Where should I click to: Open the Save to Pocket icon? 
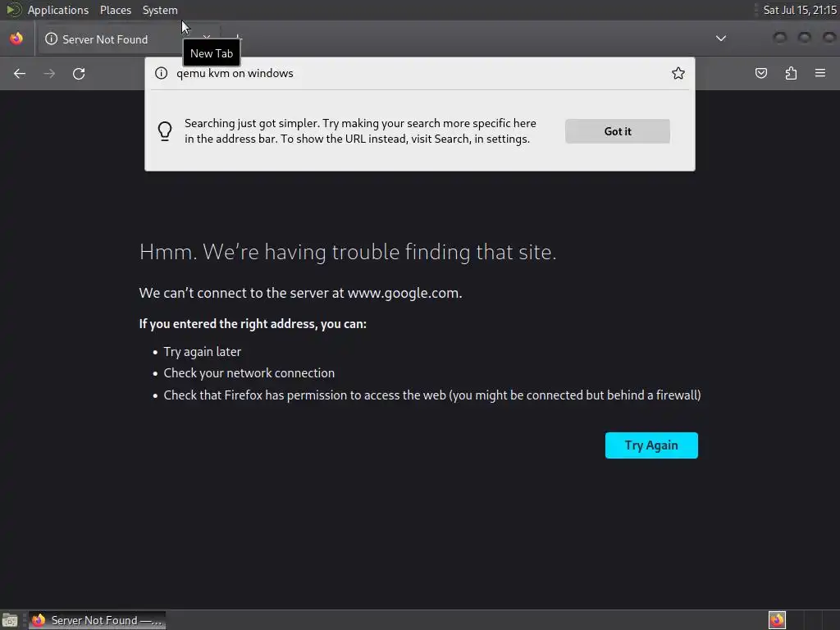[761, 73]
